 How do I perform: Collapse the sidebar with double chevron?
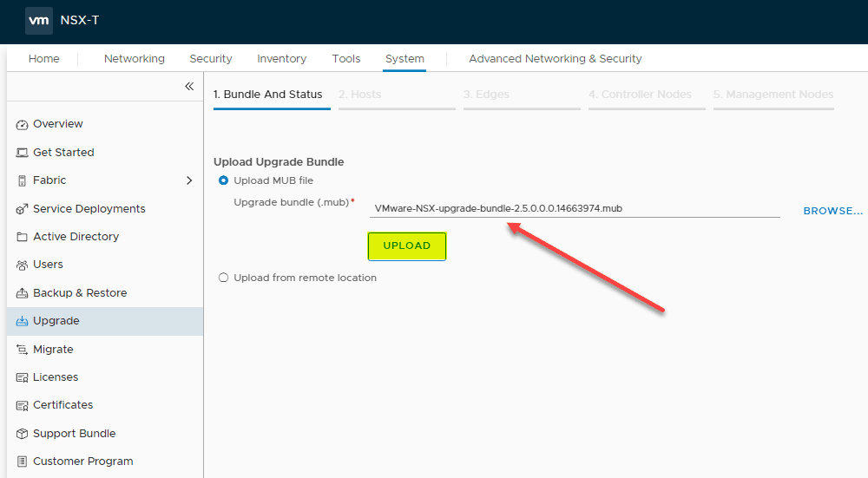[189, 86]
